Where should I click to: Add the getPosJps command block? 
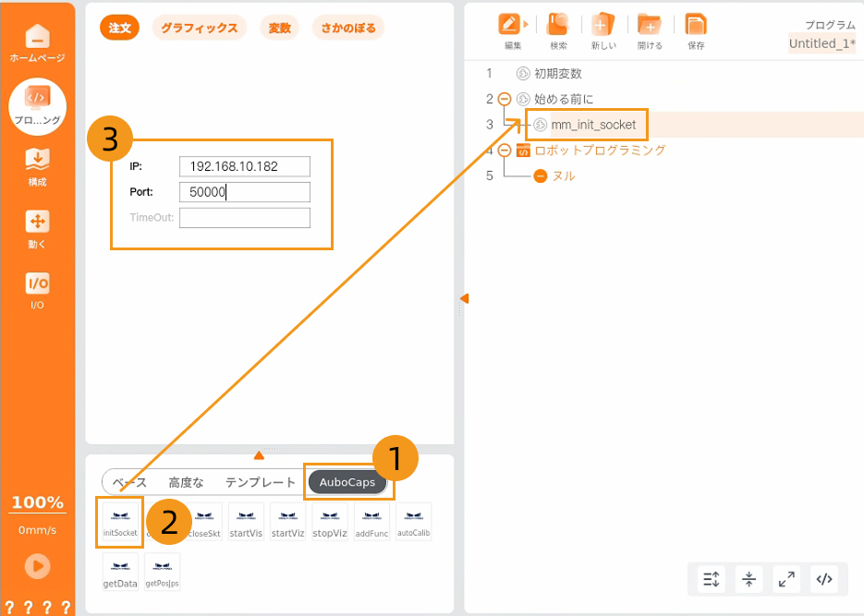[x=162, y=572]
